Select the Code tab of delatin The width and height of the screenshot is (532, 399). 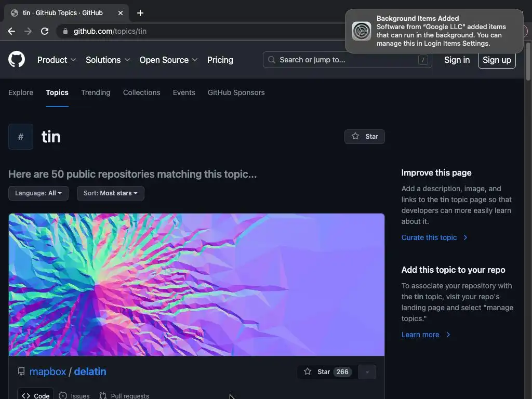click(x=36, y=395)
